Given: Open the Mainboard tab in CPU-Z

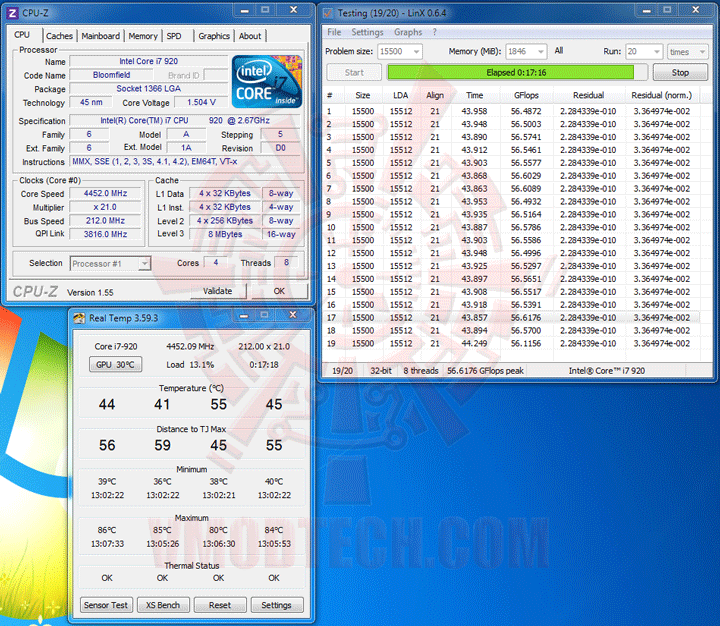Looking at the screenshot, I should [101, 36].
